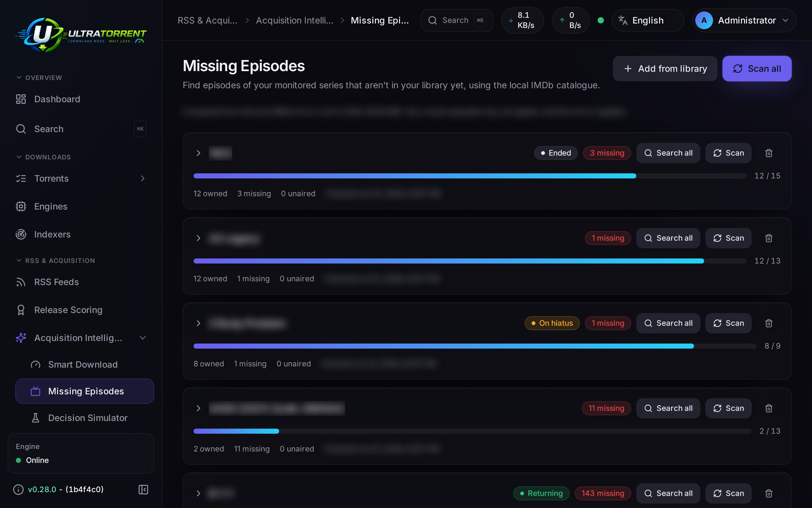Click the Engine Online status card

point(81,453)
